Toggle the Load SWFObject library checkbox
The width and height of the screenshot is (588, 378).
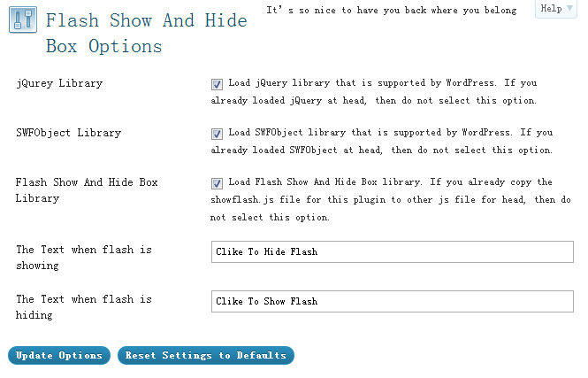pyautogui.click(x=217, y=134)
